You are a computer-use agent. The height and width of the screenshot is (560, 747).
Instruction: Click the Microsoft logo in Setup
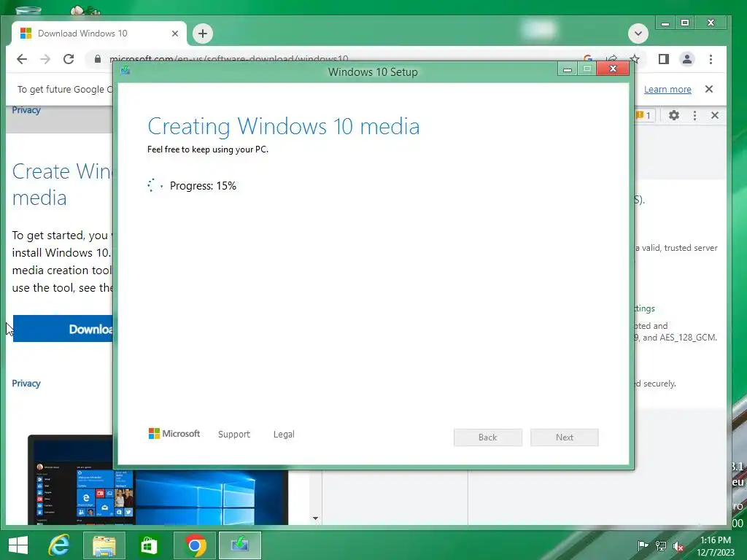(174, 434)
